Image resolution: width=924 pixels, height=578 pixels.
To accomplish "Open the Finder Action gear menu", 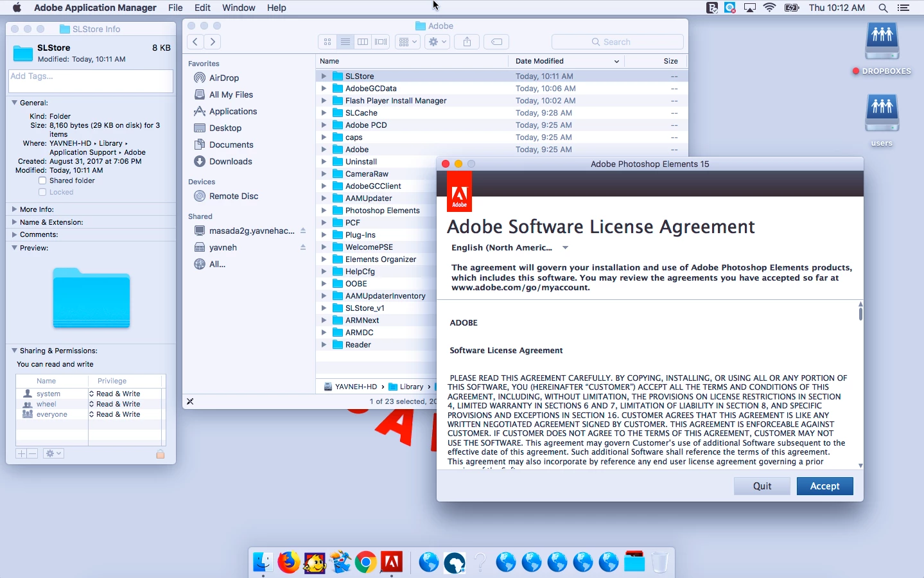I will (x=437, y=42).
